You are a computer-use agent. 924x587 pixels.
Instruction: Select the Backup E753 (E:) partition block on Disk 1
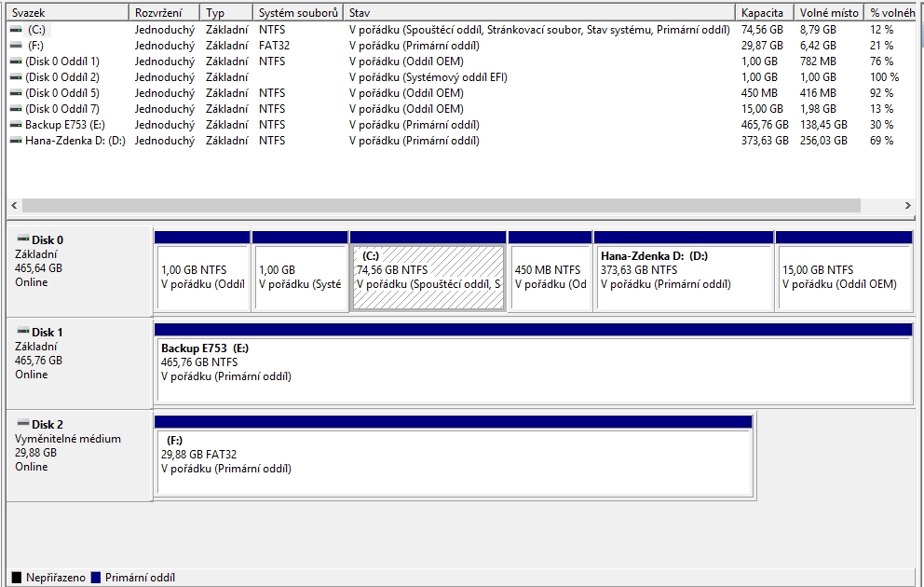coord(534,363)
